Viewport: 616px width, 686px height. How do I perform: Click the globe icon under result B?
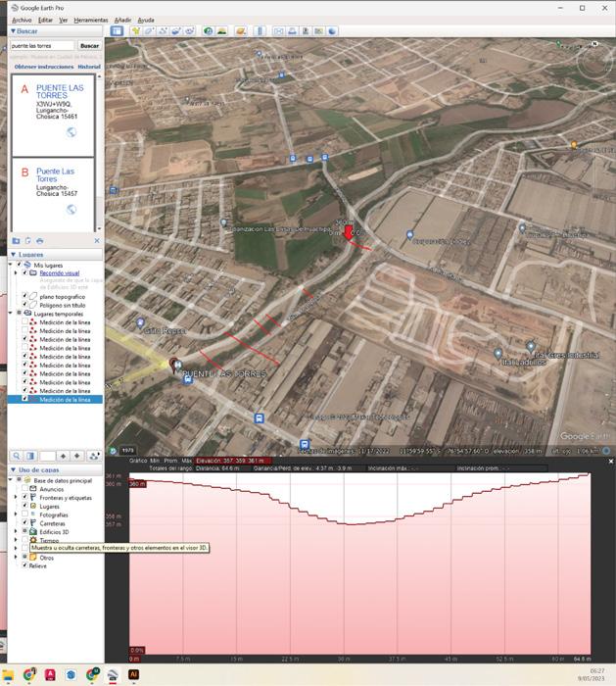tap(71, 209)
